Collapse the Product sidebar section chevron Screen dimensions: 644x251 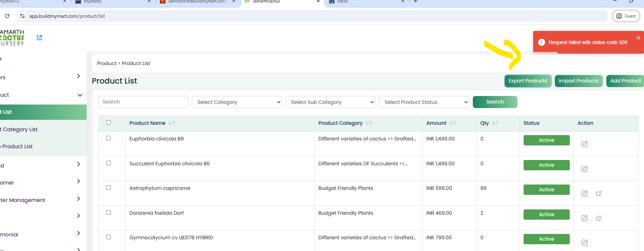point(80,95)
